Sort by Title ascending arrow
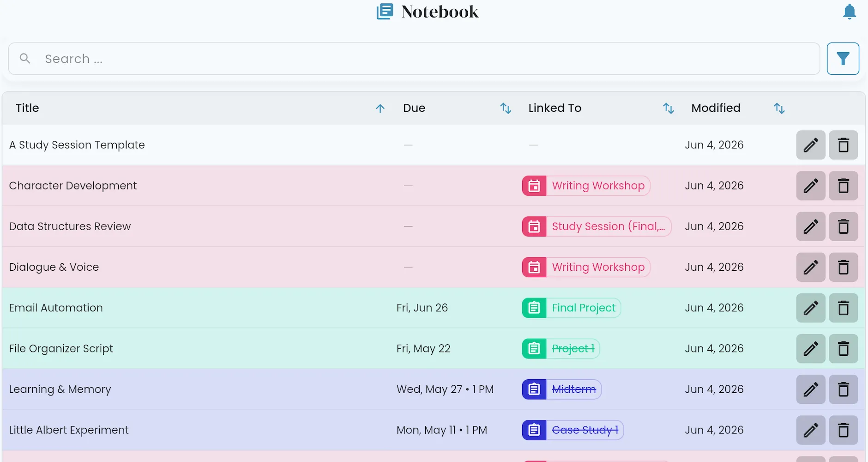This screenshot has width=868, height=462. [380, 108]
